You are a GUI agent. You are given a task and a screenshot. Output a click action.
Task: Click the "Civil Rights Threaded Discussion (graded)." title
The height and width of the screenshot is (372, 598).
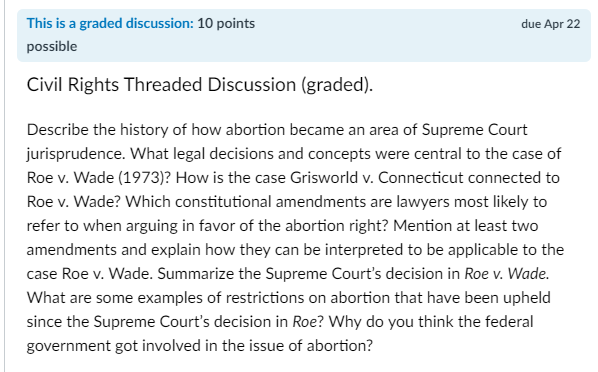pyautogui.click(x=199, y=84)
